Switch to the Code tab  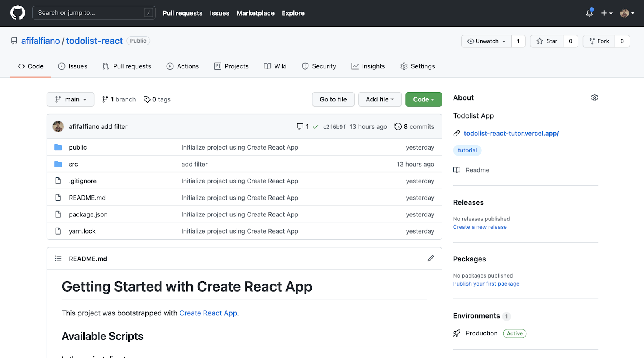[31, 66]
